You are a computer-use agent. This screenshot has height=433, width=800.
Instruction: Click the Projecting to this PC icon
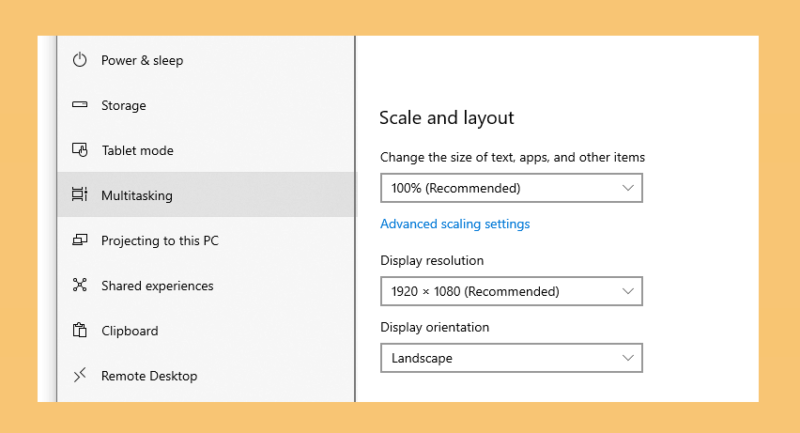(x=80, y=240)
